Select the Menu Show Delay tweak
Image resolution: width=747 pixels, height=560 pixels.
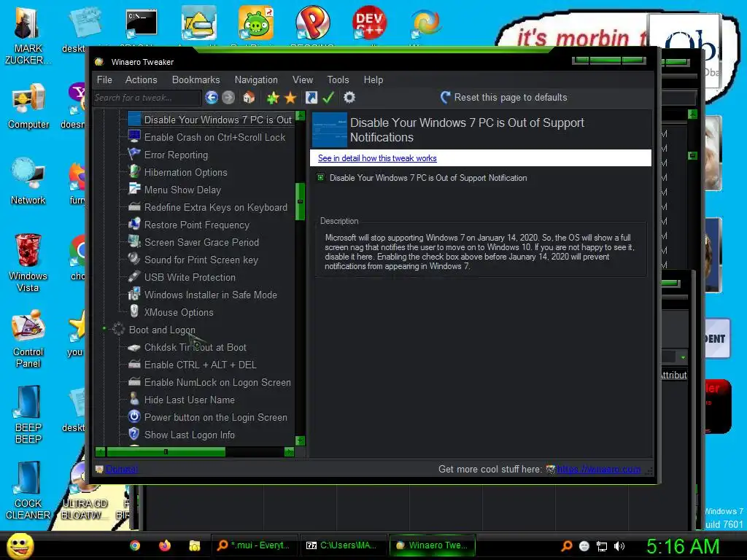(182, 190)
